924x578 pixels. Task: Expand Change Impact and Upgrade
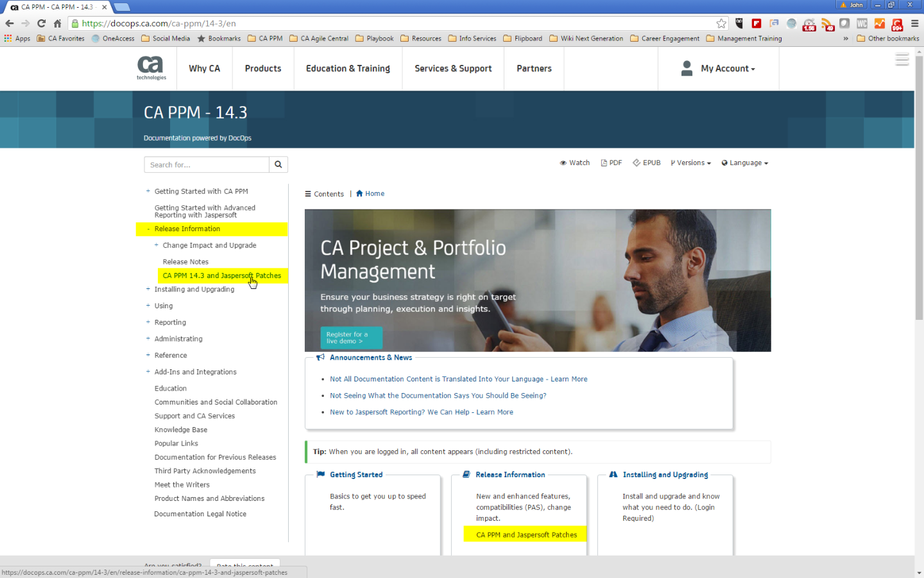tap(157, 245)
